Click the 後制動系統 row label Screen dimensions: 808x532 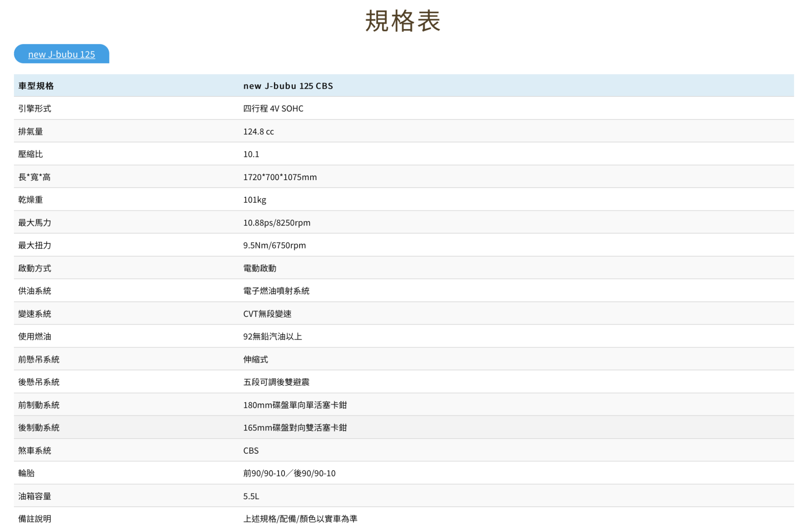[39, 428]
